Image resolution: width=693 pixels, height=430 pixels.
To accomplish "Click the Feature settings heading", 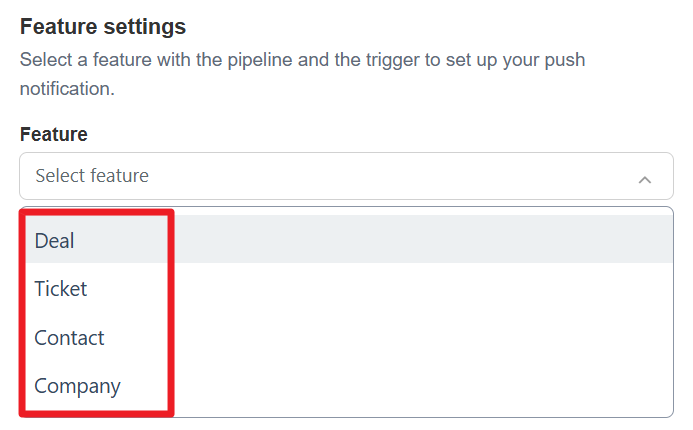I will click(103, 27).
